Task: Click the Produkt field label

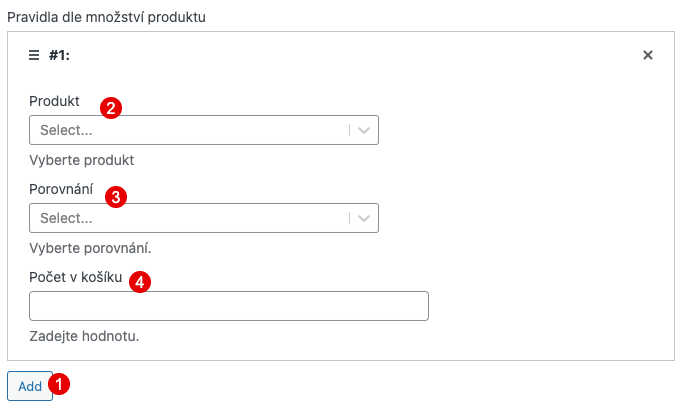Action: (54, 101)
